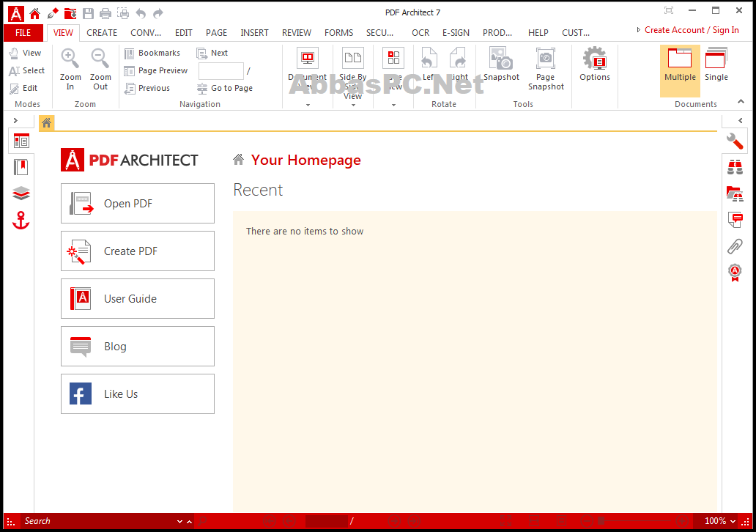Viewport: 756px width, 532px height.
Task: Open the search options dropdown arrow
Action: point(179,522)
